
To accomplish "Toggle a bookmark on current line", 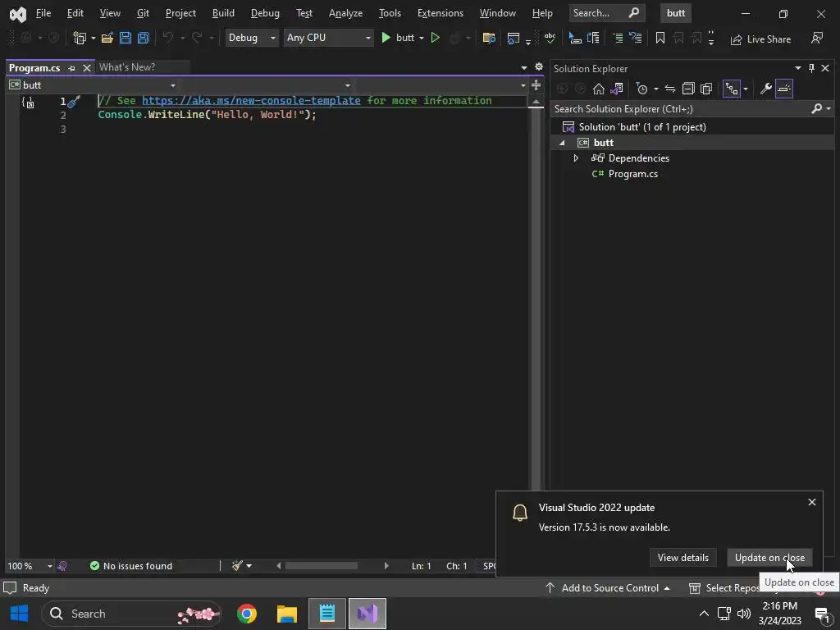I will [660, 38].
